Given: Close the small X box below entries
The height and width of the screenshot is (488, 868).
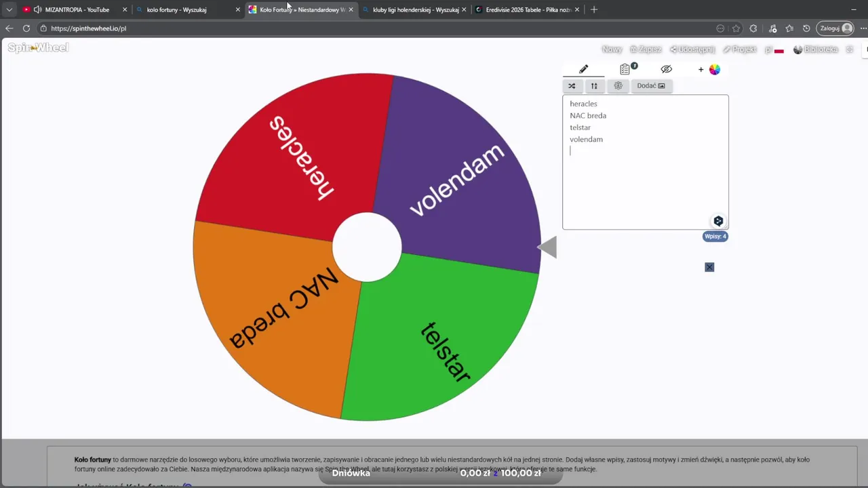Looking at the screenshot, I should [709, 267].
